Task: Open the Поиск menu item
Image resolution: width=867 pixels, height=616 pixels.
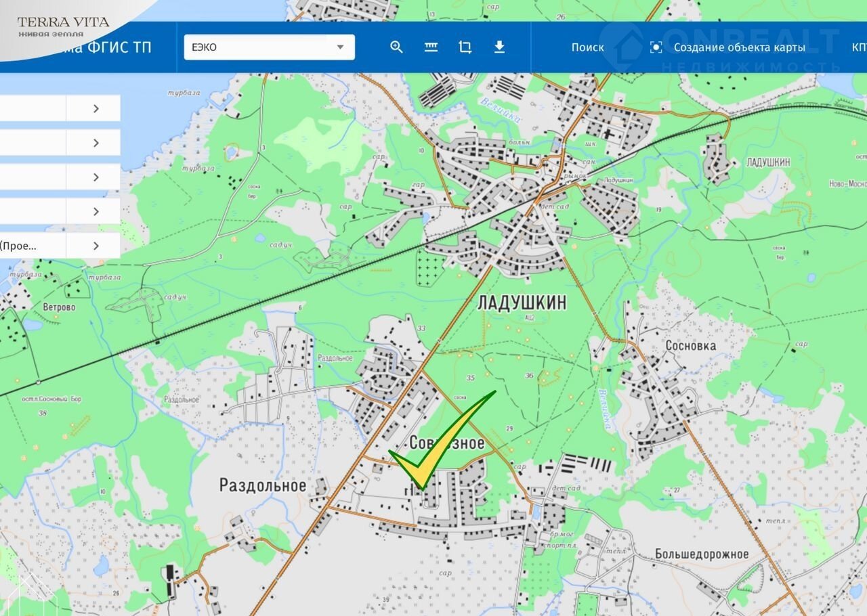Action: [x=587, y=47]
